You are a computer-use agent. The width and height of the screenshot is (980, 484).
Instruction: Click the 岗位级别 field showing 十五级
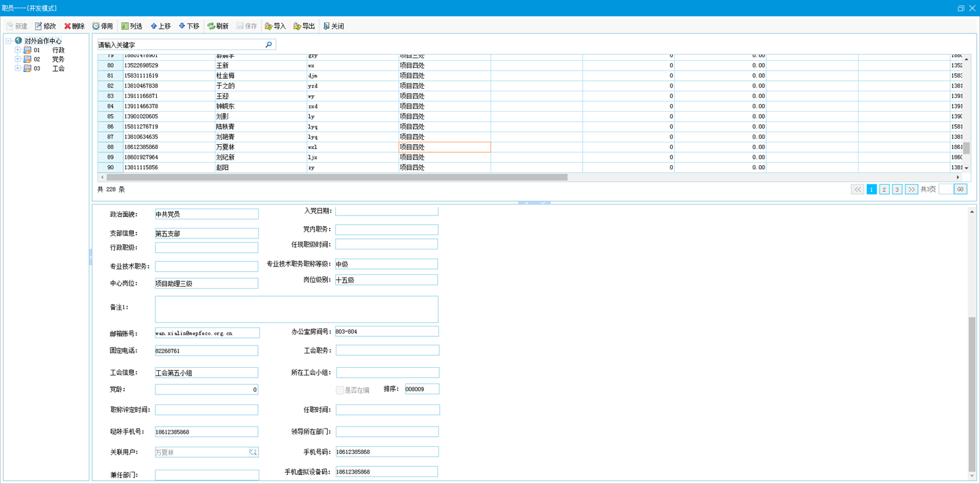pyautogui.click(x=386, y=280)
